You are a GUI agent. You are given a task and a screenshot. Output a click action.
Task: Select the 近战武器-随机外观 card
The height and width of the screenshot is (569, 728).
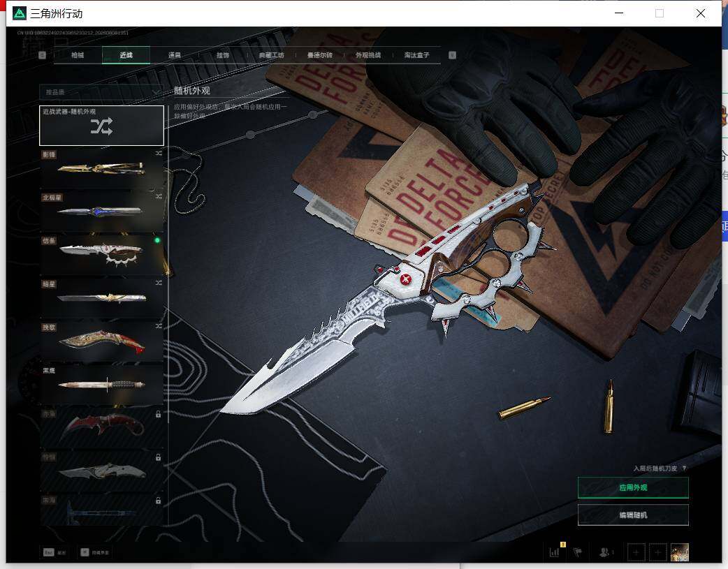click(x=101, y=125)
